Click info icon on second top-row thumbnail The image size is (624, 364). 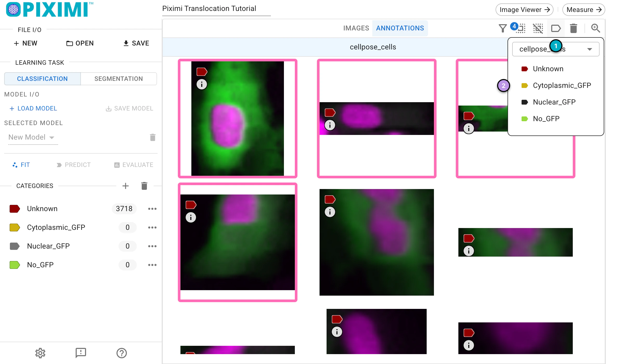(330, 125)
